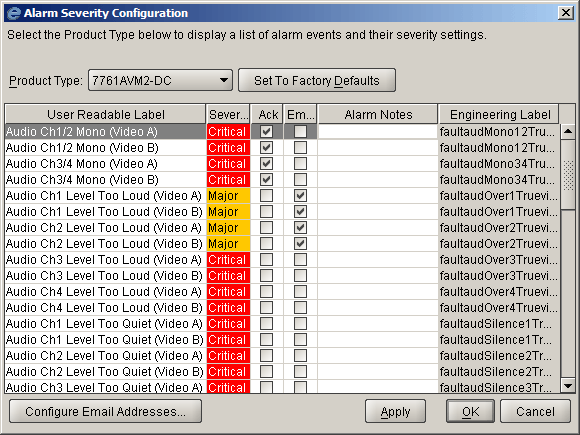
Task: Change Critical severity of Audio Ch3/4 Mono (Video B)
Action: (228, 180)
